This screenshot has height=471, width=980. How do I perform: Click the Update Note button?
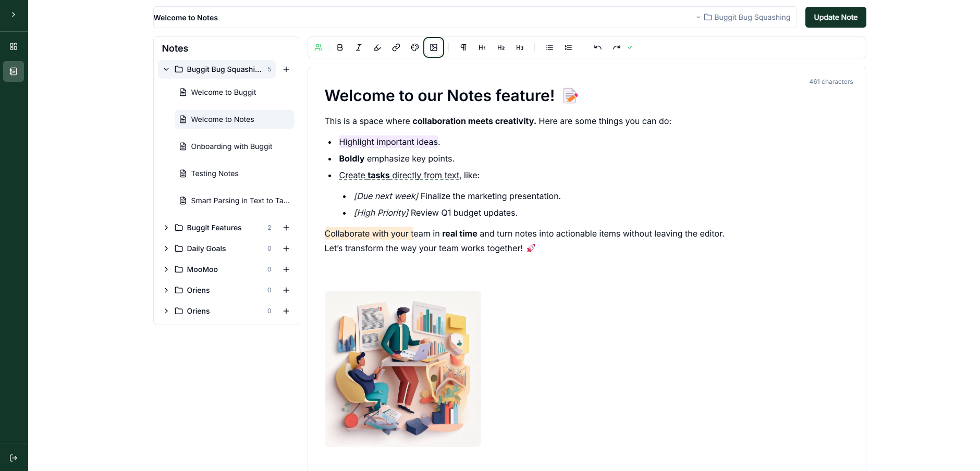click(835, 17)
